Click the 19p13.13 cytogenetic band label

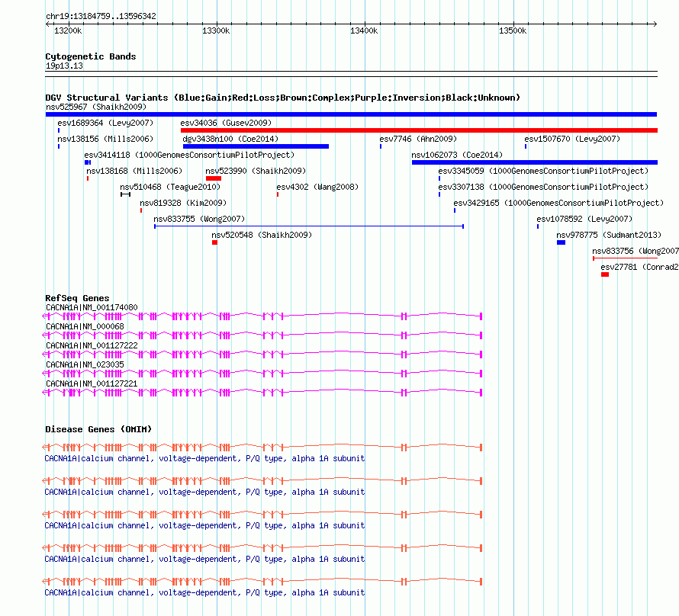pyautogui.click(x=64, y=66)
